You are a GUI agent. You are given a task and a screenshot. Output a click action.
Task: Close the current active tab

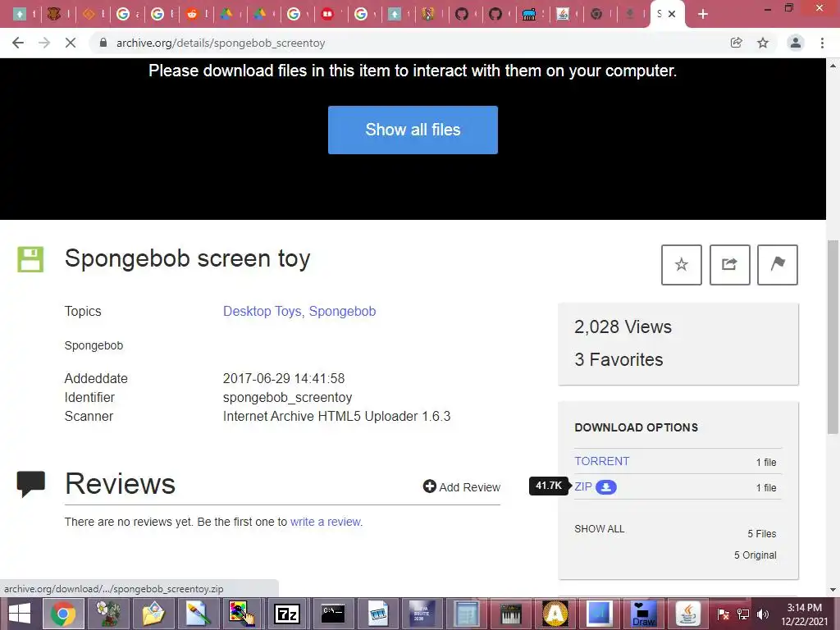click(672, 14)
